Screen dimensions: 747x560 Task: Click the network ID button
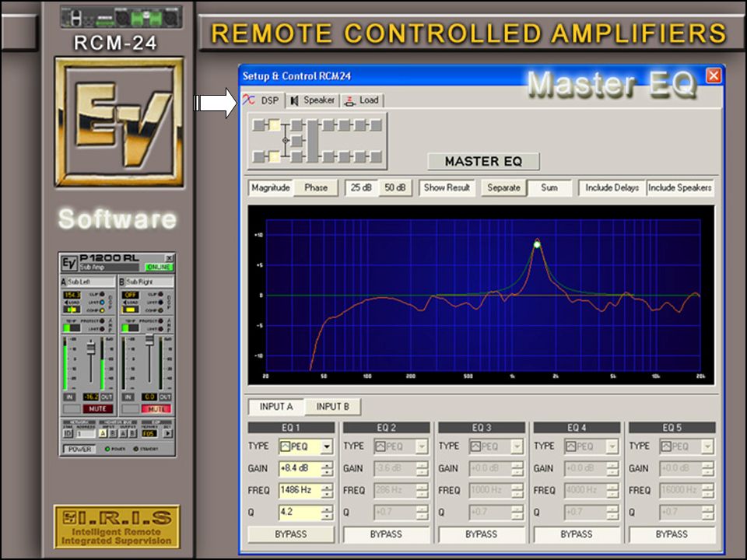[x=68, y=433]
